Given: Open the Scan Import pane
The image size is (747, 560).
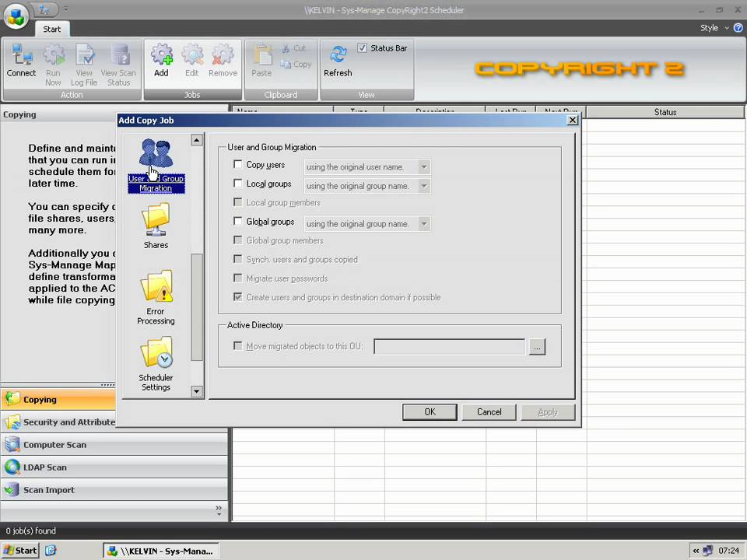Looking at the screenshot, I should click(x=114, y=489).
